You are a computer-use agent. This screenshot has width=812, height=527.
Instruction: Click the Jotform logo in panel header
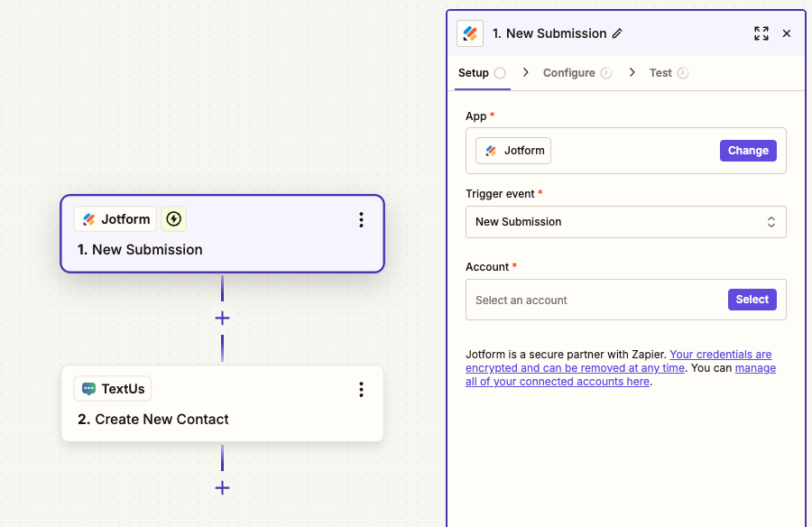pos(470,33)
